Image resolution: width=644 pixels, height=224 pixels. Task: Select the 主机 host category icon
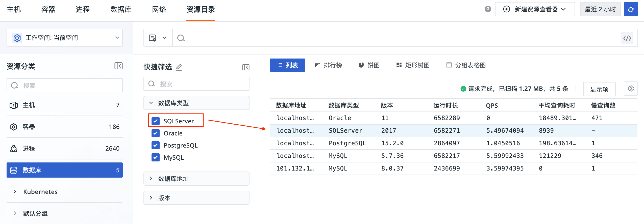14,105
